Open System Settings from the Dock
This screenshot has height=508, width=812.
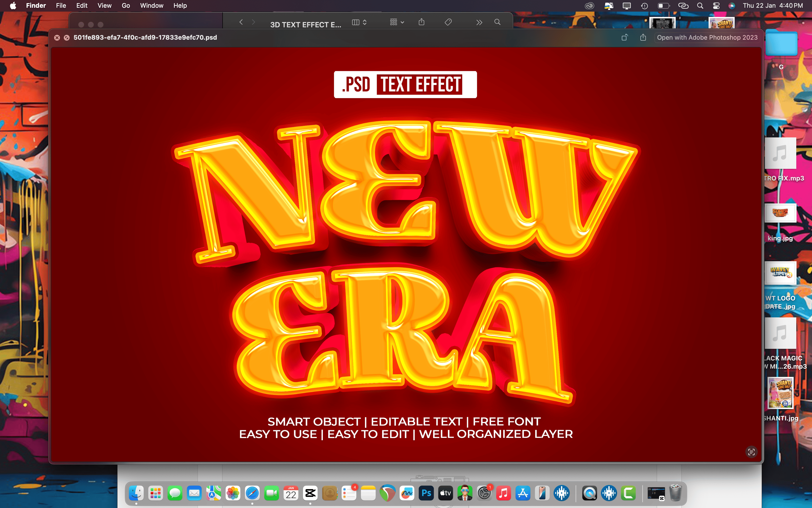(x=484, y=493)
